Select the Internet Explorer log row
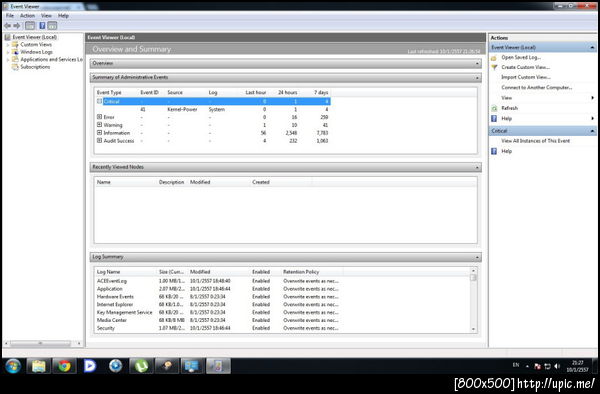Image resolution: width=600 pixels, height=394 pixels. coord(218,304)
